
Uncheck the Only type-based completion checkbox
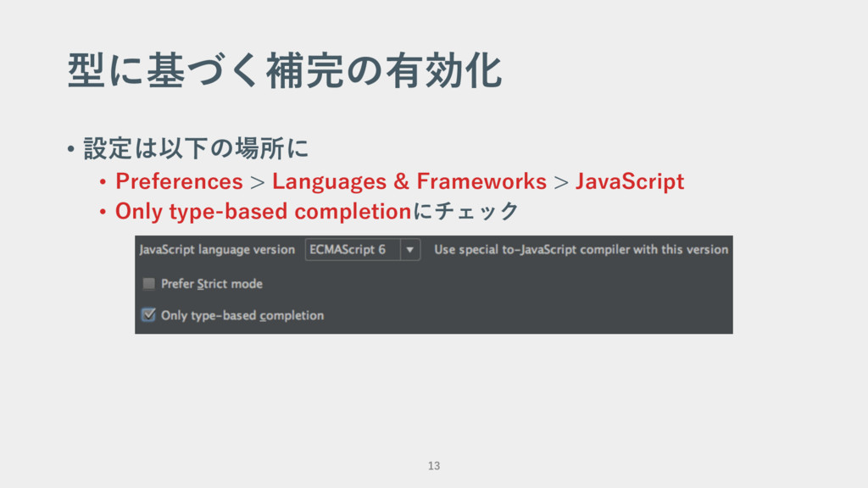pyautogui.click(x=148, y=315)
